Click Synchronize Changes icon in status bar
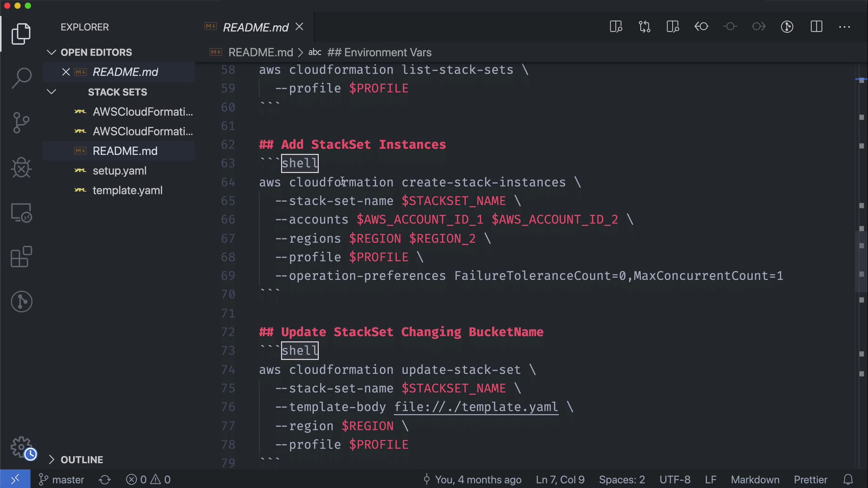The width and height of the screenshot is (868, 488). coord(105,479)
